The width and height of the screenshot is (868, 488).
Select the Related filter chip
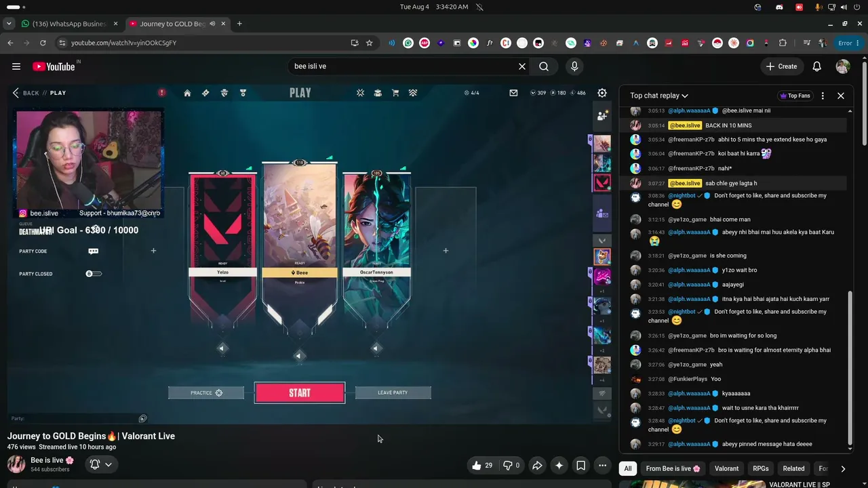click(793, 468)
